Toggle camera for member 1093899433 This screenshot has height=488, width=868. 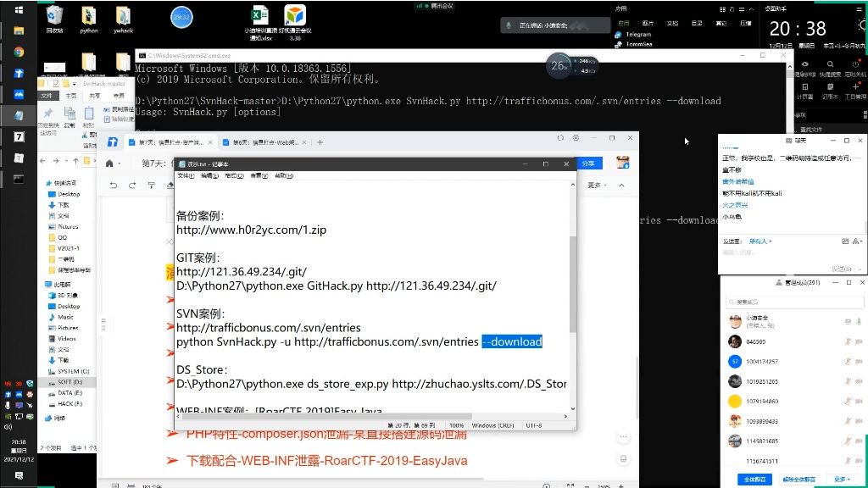point(859,421)
